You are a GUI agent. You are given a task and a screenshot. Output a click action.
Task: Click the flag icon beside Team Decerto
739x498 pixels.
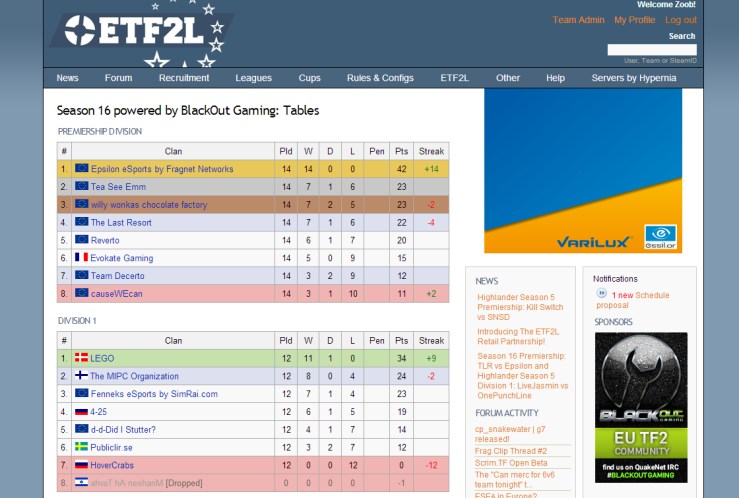(82, 275)
